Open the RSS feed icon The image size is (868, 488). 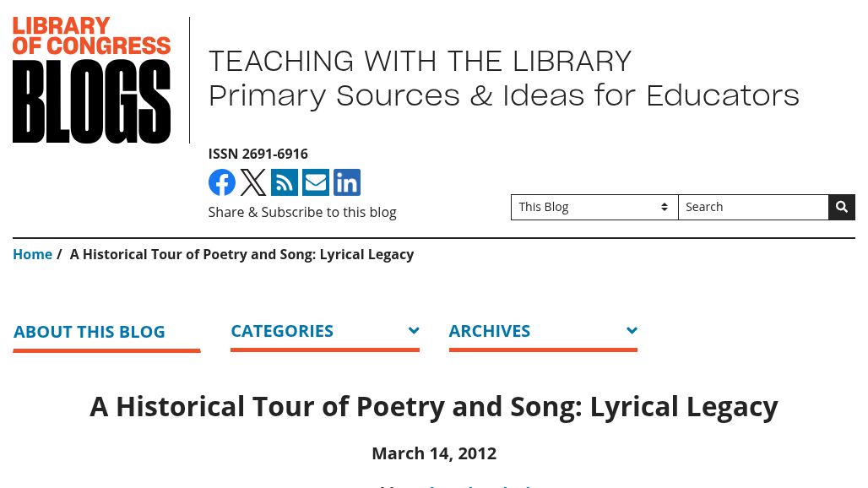point(284,182)
